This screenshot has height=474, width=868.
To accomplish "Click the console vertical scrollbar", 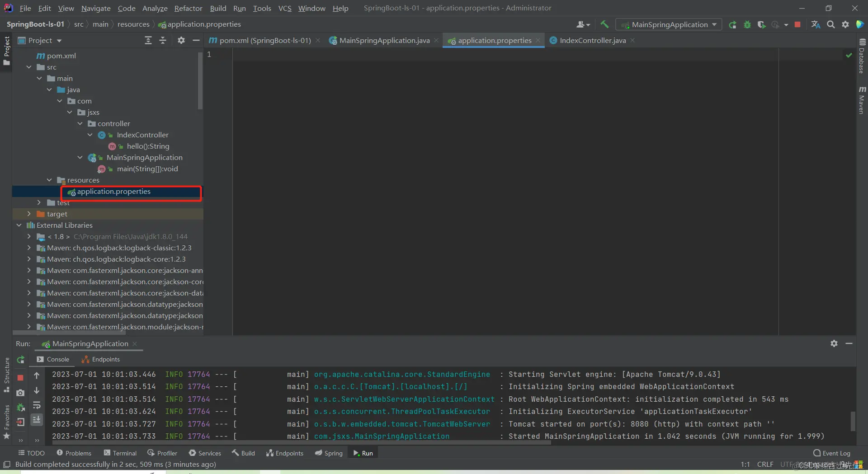I will click(x=853, y=421).
